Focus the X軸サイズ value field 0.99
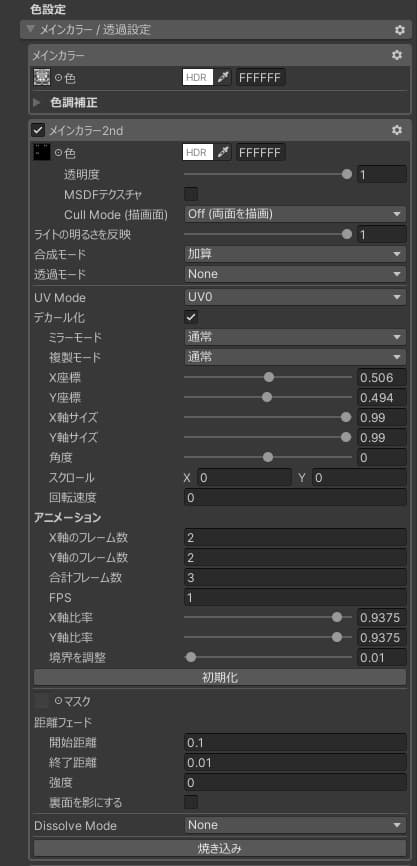This screenshot has width=417, height=866. [x=382, y=417]
